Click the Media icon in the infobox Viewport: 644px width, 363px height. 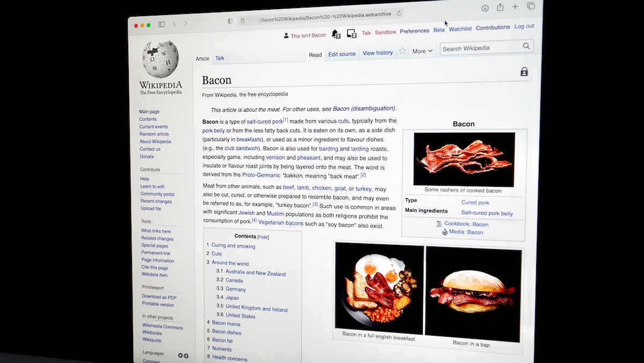[x=445, y=232]
